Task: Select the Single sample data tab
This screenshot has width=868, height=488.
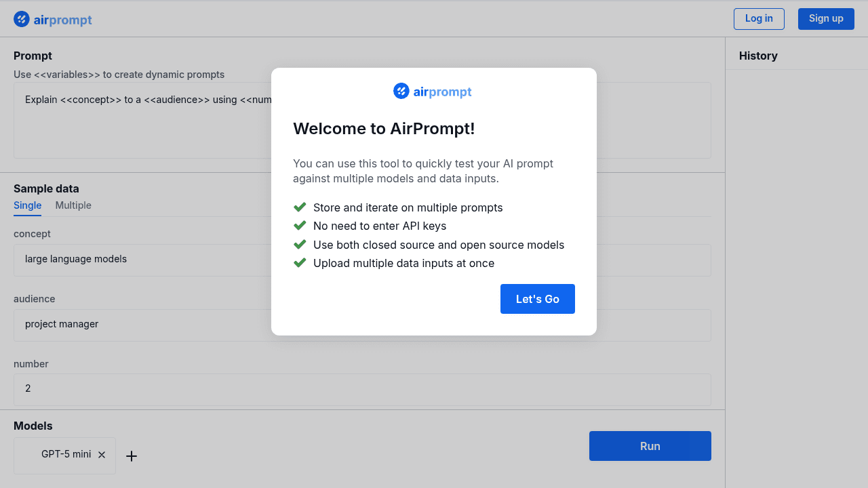Action: tap(27, 205)
